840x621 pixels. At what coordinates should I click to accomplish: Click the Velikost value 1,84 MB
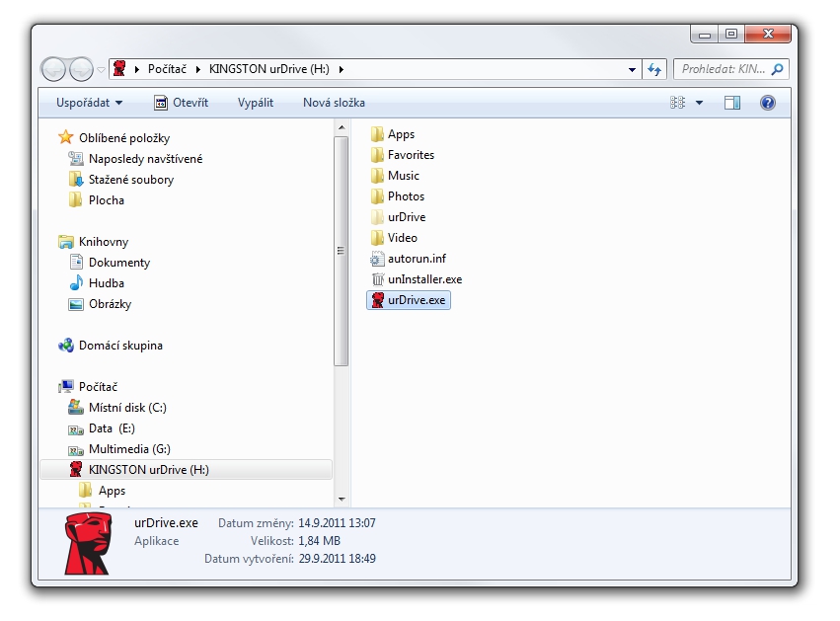[319, 541]
